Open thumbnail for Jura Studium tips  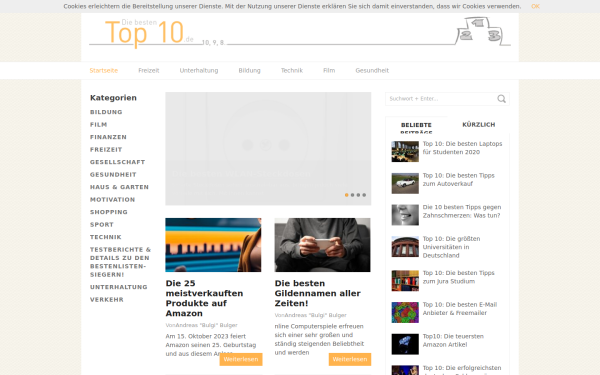pos(405,281)
